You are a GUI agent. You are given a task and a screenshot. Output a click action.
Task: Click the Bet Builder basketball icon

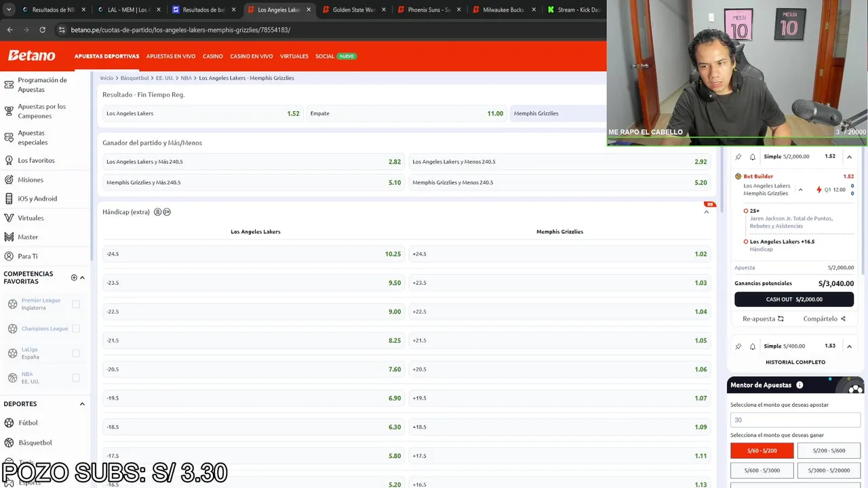click(x=738, y=176)
